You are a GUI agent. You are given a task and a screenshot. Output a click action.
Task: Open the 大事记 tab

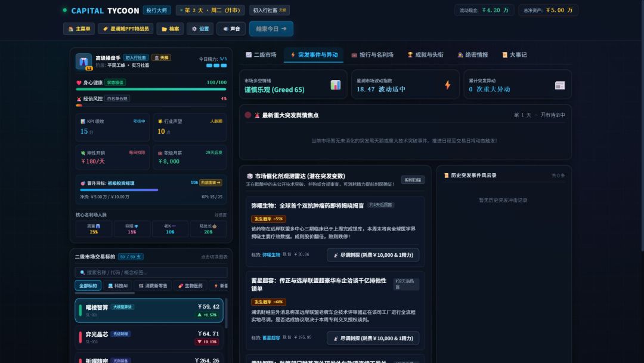(514, 55)
